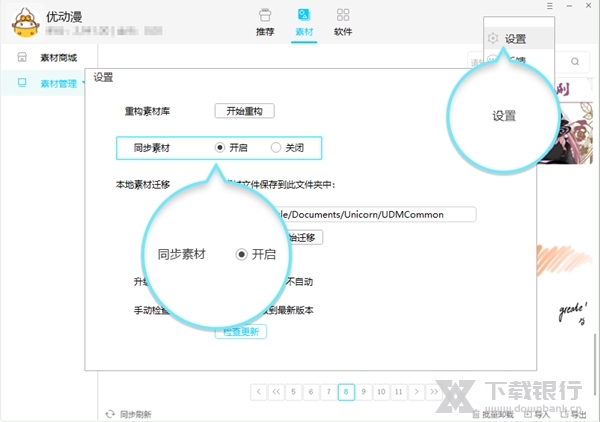
Task: Switch to the 推荐 tab
Action: tap(265, 23)
